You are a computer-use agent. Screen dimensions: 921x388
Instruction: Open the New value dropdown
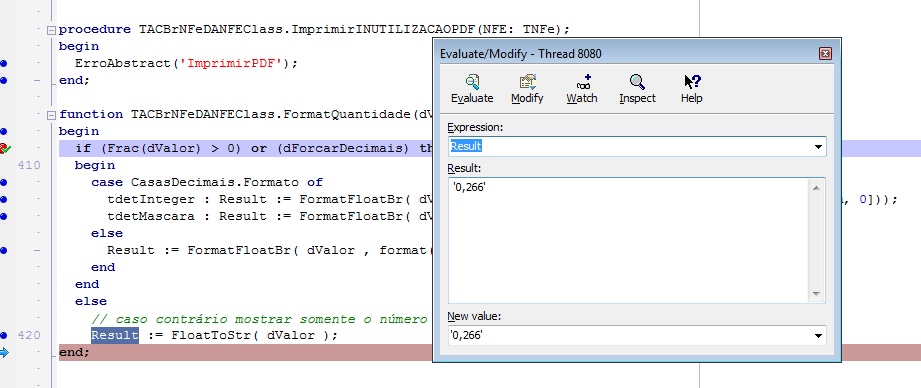click(x=818, y=336)
